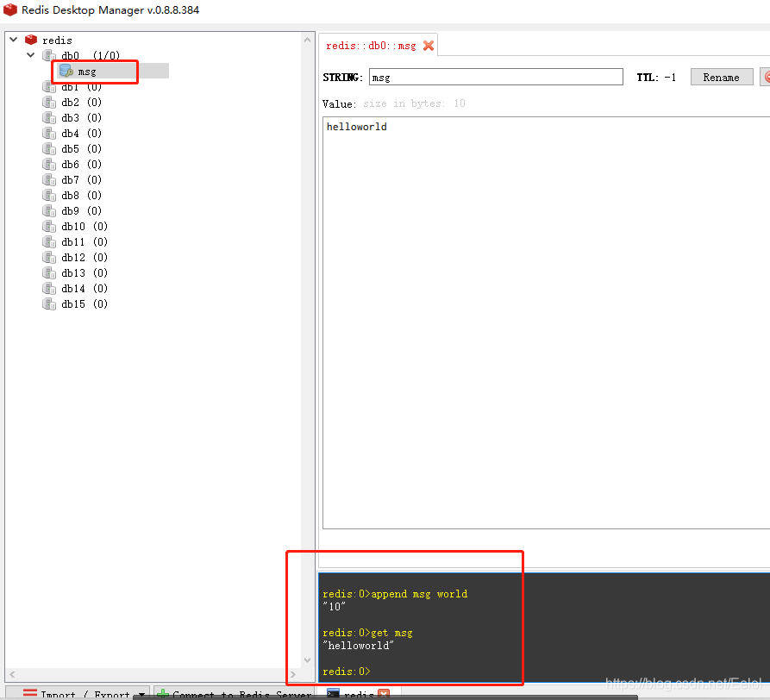Click the db7 database icon
Image resolution: width=770 pixels, height=700 pixels.
pos(49,179)
